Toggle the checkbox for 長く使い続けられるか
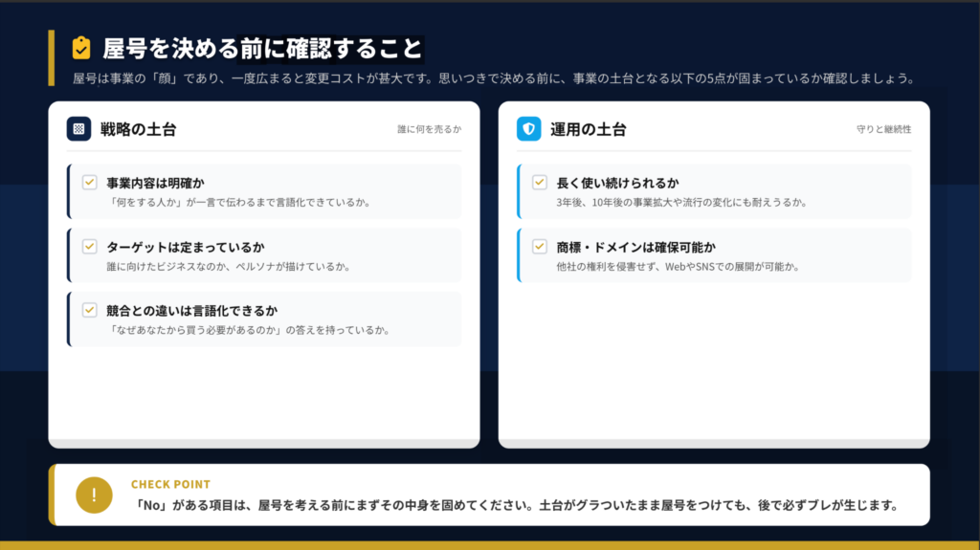Viewport: 980px width, 550px height. [540, 182]
